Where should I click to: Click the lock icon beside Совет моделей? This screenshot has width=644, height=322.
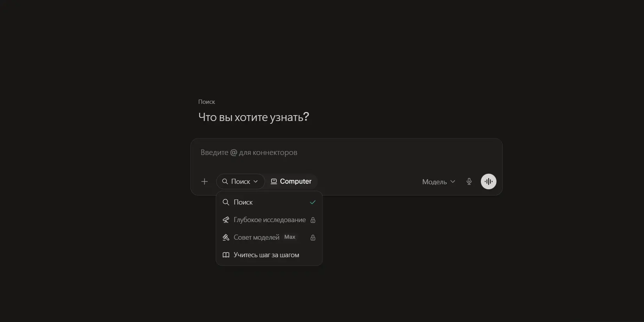[x=313, y=238]
